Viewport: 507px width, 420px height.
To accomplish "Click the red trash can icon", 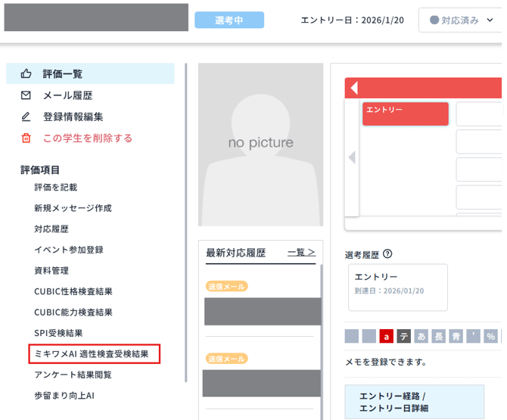I will 26,138.
